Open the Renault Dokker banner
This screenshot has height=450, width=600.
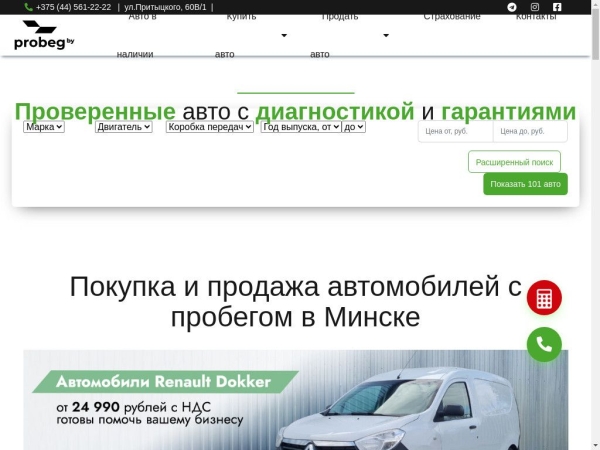click(296, 400)
